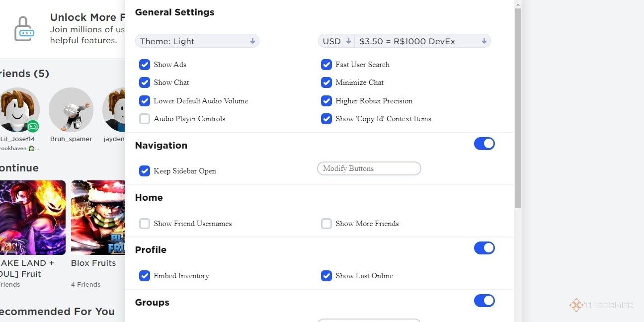644x322 pixels.
Task: Click the scrollbar up arrow
Action: [x=518, y=4]
